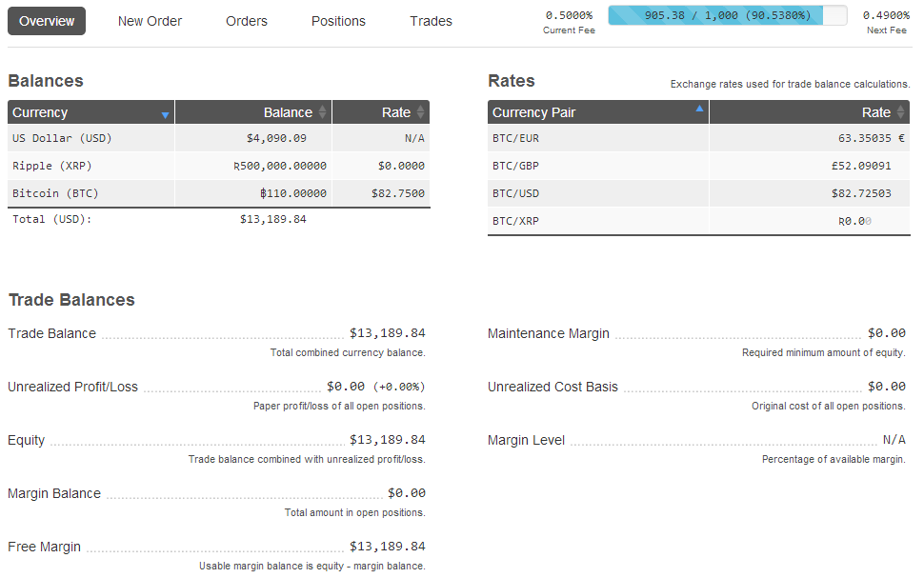Click the sort arrow in Currency column header

[x=165, y=114]
